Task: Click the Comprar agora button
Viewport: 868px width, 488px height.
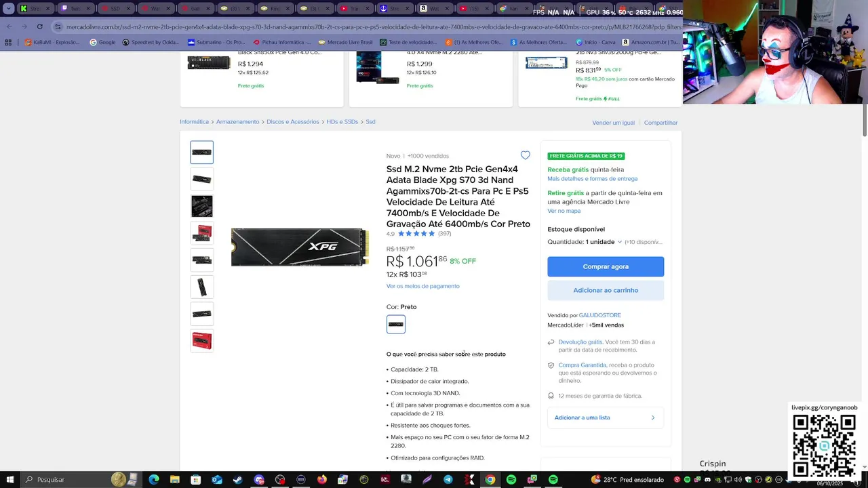Action: pyautogui.click(x=606, y=266)
